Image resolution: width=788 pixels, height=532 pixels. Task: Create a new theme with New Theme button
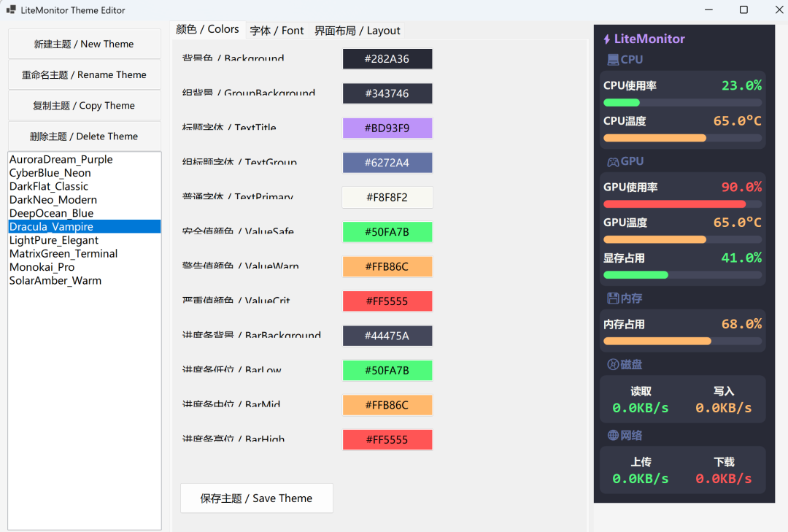click(84, 44)
